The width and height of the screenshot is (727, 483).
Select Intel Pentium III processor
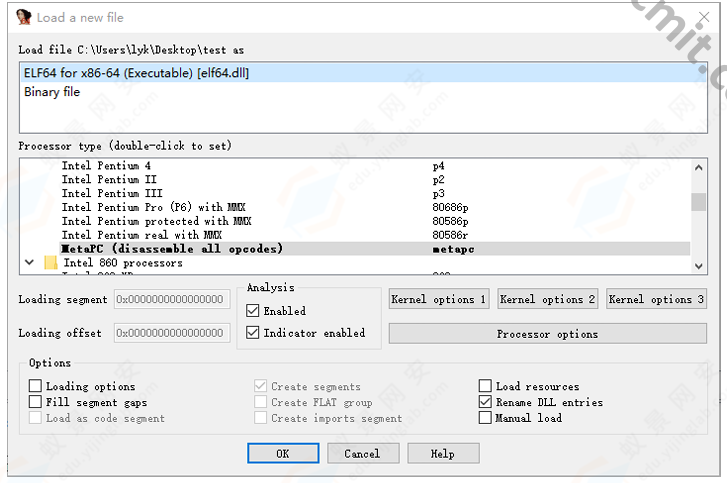(x=112, y=193)
